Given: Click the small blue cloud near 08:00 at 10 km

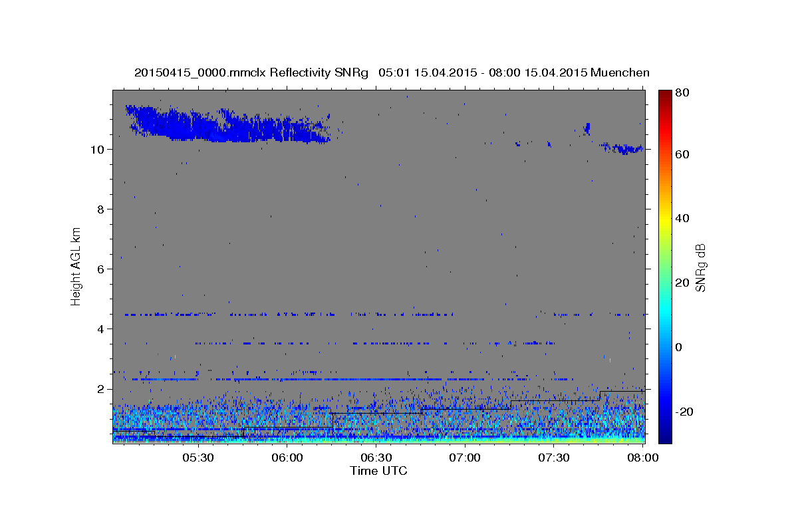Looking at the screenshot, I should pos(622,148).
